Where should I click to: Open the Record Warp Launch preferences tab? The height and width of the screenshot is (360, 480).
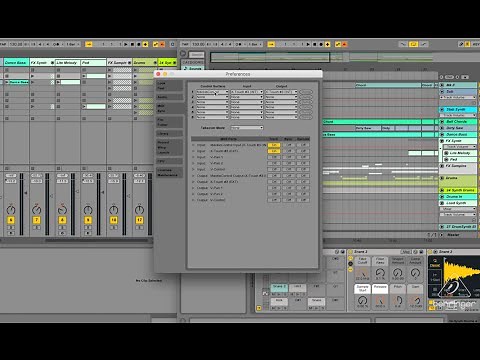click(x=170, y=147)
